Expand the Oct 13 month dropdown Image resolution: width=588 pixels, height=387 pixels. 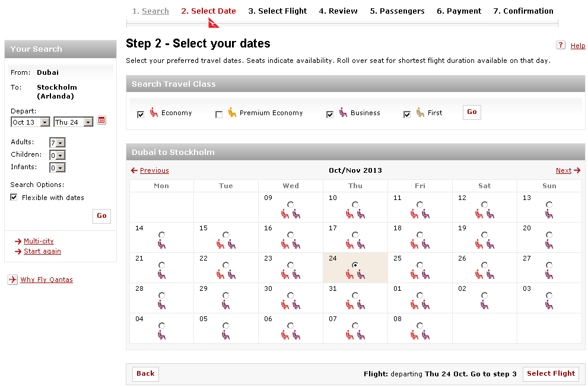[x=30, y=122]
